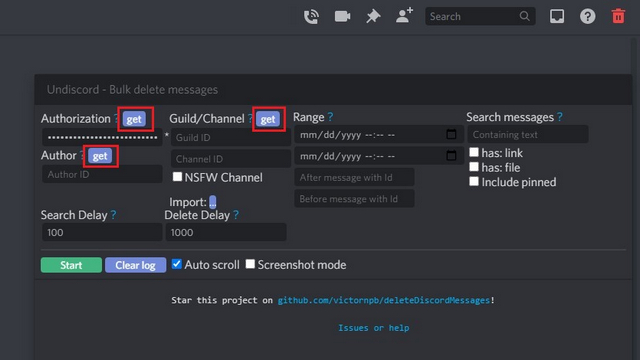Open the github.com/victornpb/deleteDiscordMessages link
Viewport: 640px width, 360px height.
(x=383, y=300)
